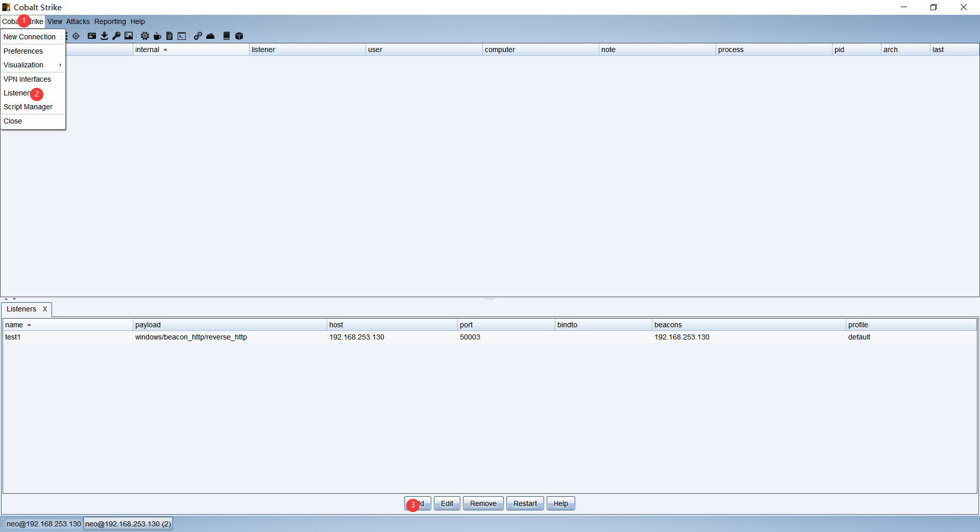The height and width of the screenshot is (532, 980).
Task: Sort sessions by user column header
Action: click(x=424, y=50)
